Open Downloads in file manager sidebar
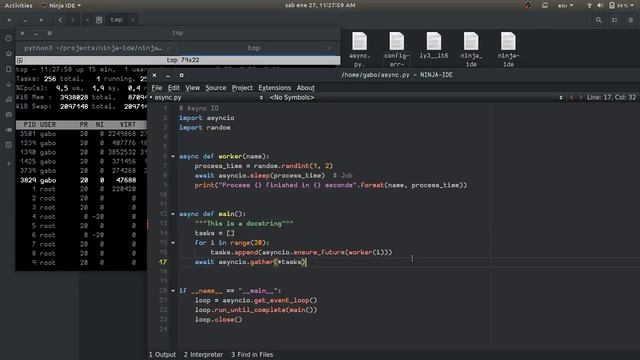640x360 pixels. (9, 84)
